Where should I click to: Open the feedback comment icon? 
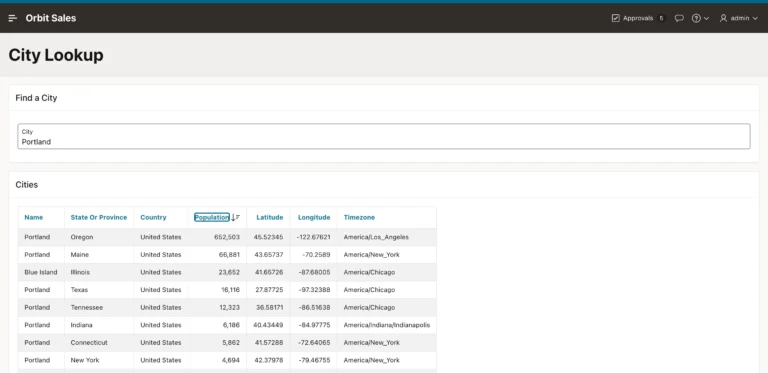[679, 18]
